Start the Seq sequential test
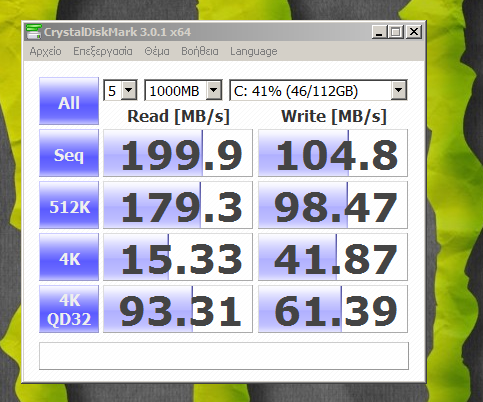 point(69,153)
